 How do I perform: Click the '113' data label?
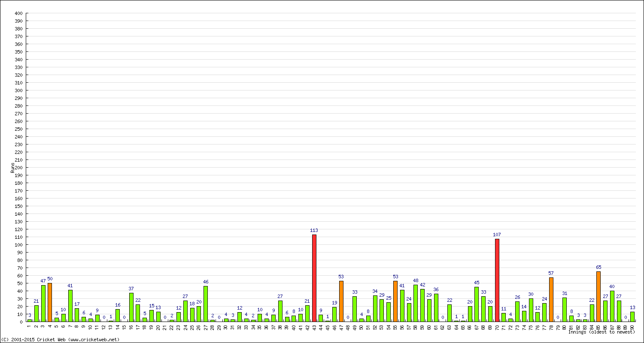pyautogui.click(x=314, y=230)
